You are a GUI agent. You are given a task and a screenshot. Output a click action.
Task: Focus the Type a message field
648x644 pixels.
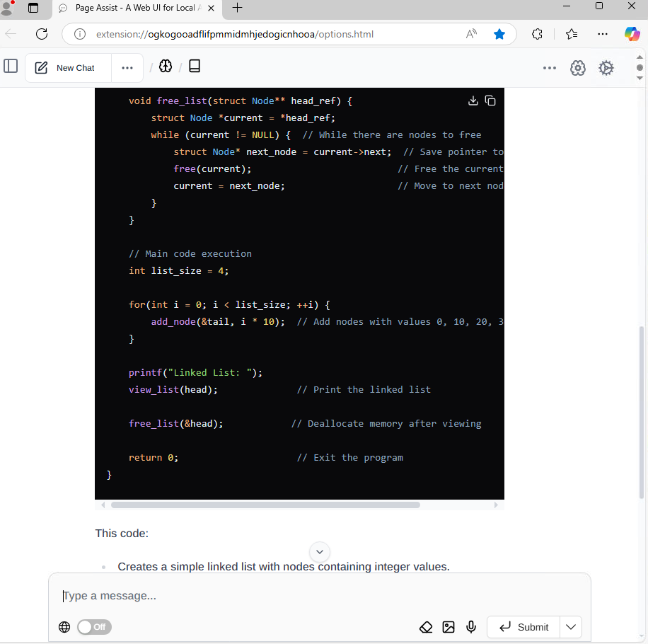click(319, 596)
